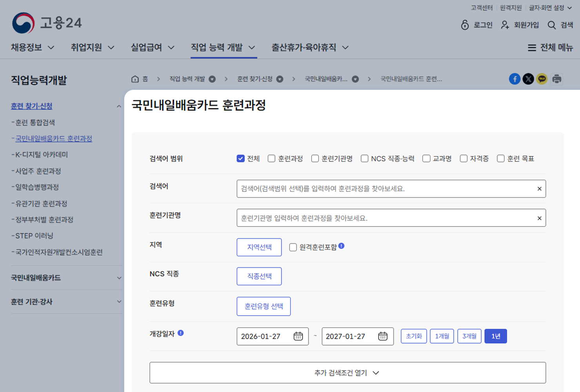Viewport: 580px width, 392px height.
Task: Expand 추가 검색조건 열기
Action: coord(347,372)
